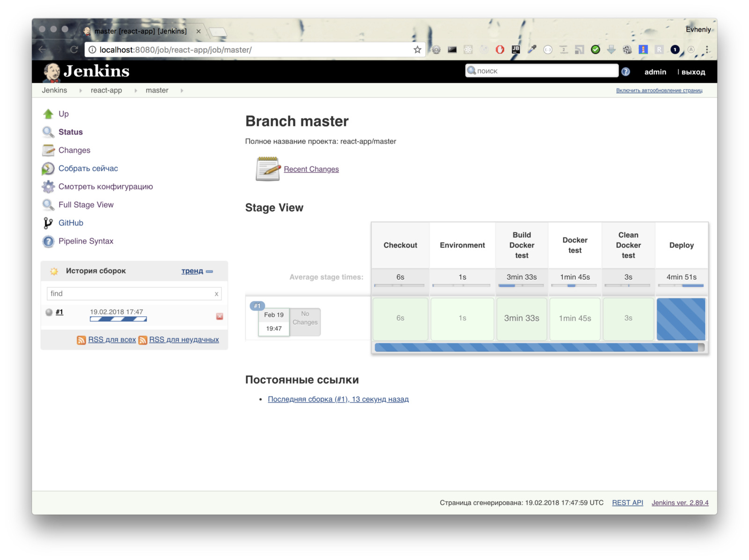Open the 'Последняя сборка (#1)' permalink
This screenshot has width=749, height=560.
pos(338,400)
